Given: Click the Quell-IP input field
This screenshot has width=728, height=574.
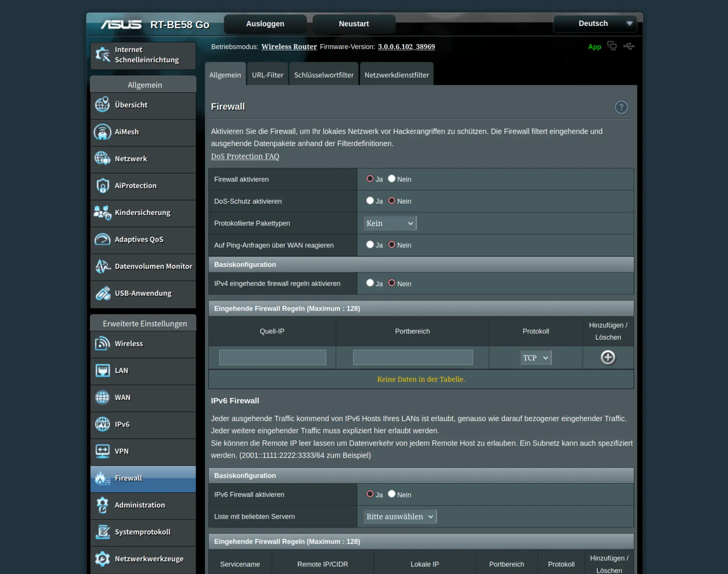Looking at the screenshot, I should point(272,357).
